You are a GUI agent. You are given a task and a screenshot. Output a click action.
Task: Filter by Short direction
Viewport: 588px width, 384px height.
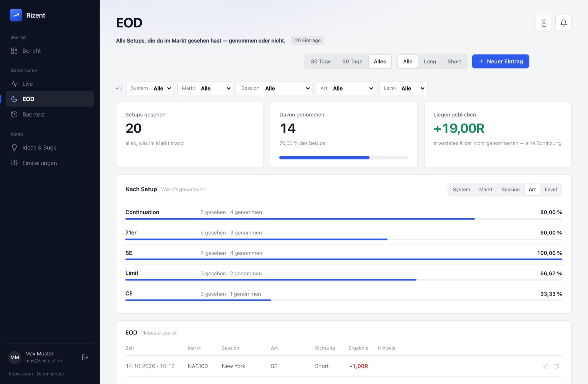454,61
